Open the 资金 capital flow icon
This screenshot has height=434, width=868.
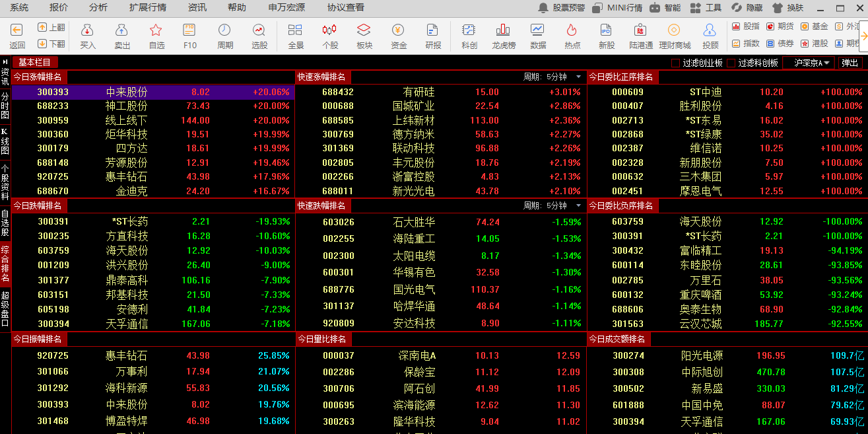398,36
